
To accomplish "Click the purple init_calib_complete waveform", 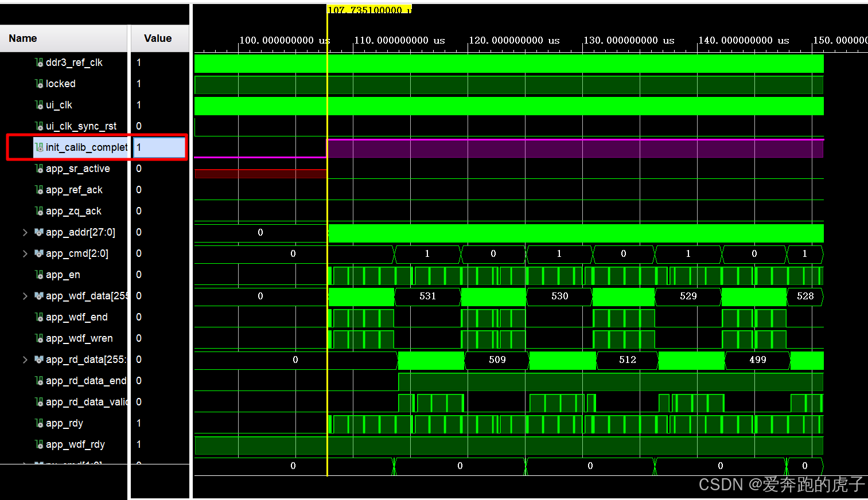I will click(575, 148).
